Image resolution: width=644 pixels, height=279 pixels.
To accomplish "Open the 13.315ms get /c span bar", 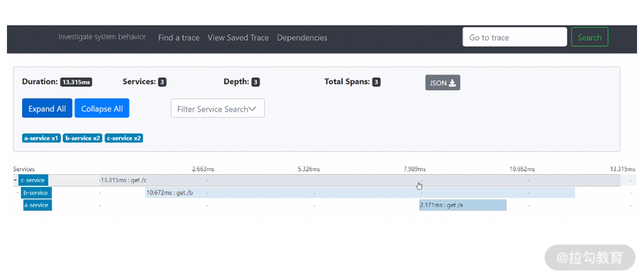I will (x=322, y=180).
